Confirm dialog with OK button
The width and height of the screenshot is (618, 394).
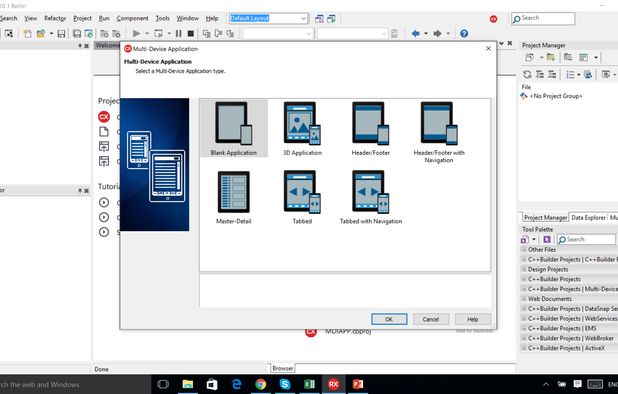(x=389, y=319)
